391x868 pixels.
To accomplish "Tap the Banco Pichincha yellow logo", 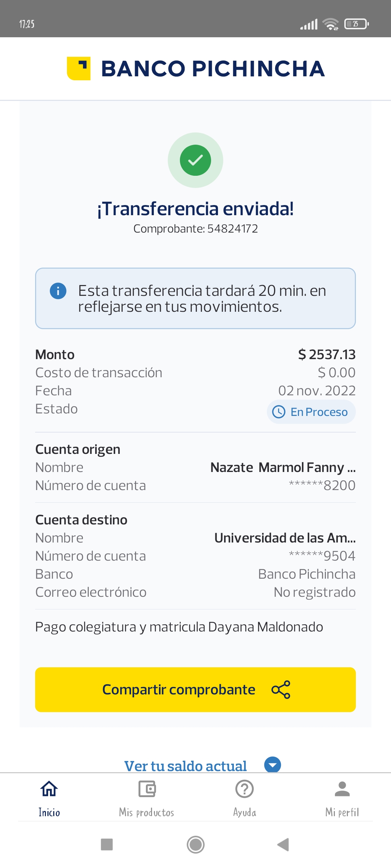I will click(x=79, y=68).
